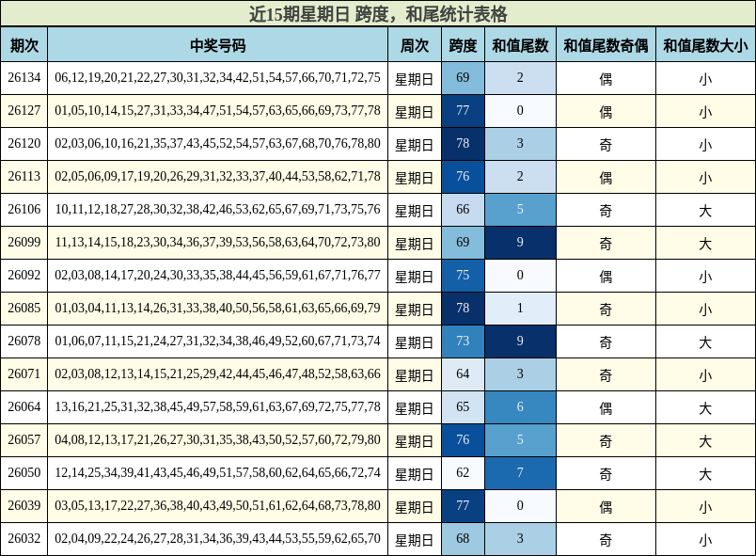Select period number 26078
Viewport: 756px width, 556px height.
click(24, 341)
